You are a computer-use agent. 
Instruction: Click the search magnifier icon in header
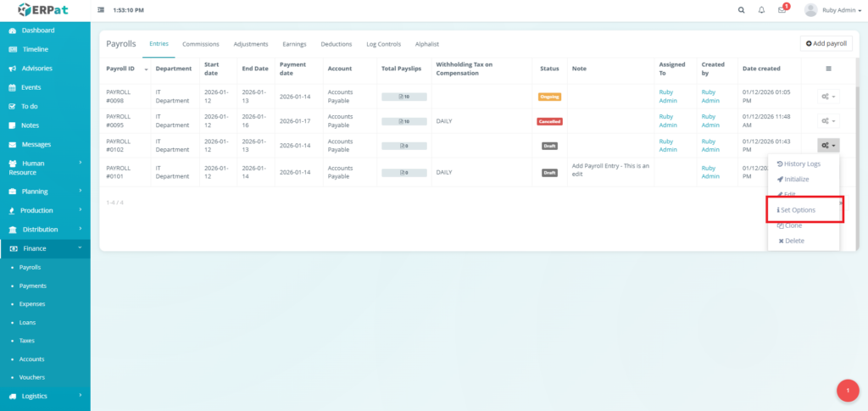742,10
